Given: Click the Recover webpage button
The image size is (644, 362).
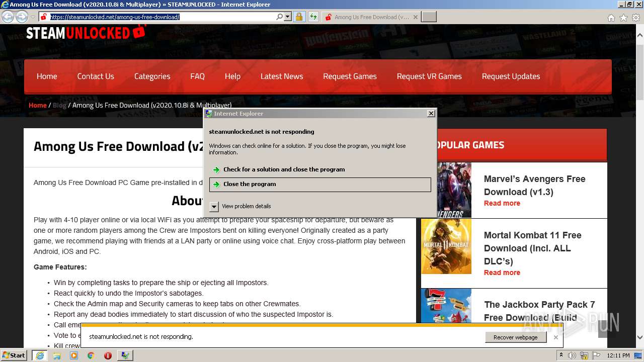Looking at the screenshot, I should 516,337.
